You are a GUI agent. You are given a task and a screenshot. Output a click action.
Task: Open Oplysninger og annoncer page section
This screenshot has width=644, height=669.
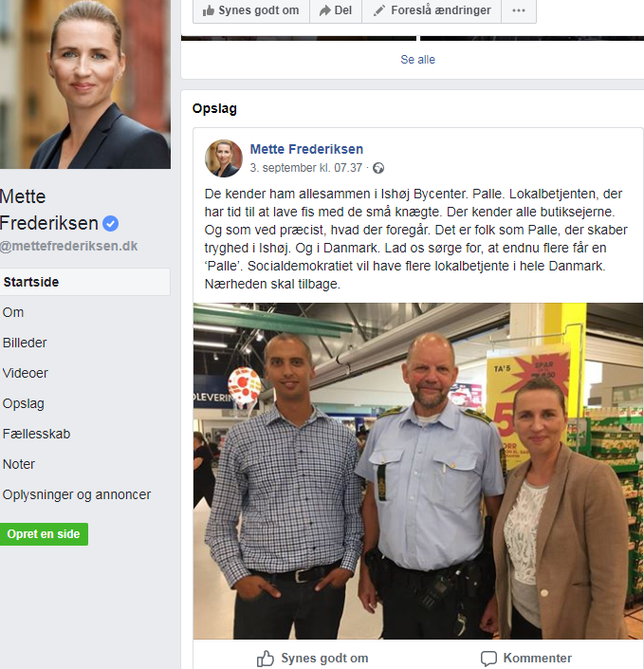coord(77,494)
